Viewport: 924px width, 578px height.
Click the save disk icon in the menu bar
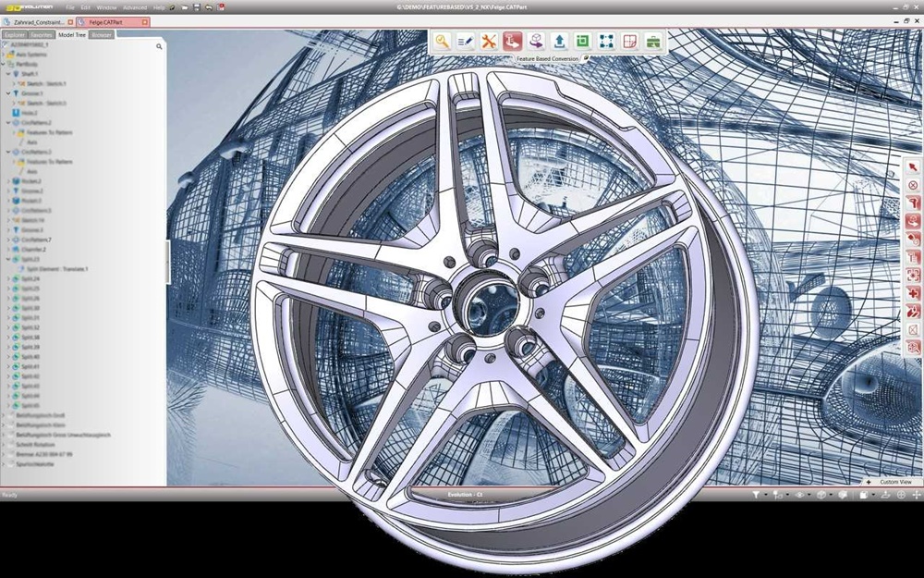point(197,7)
